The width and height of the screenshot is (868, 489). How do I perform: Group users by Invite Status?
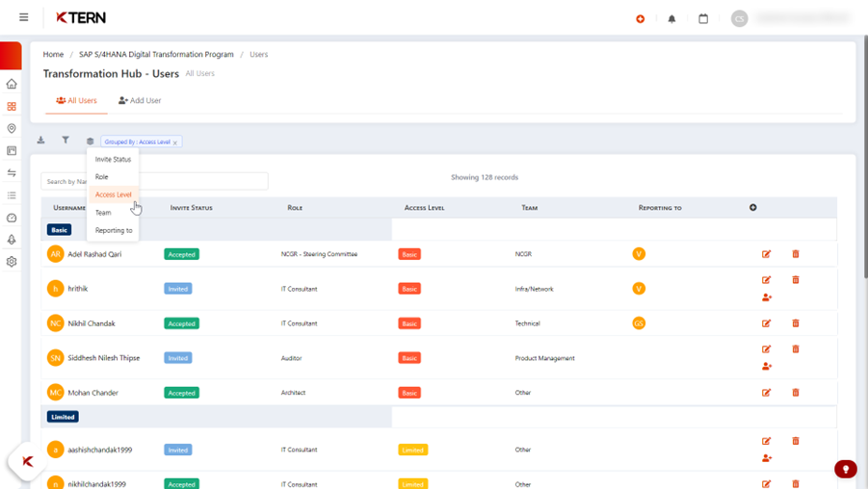tap(113, 160)
